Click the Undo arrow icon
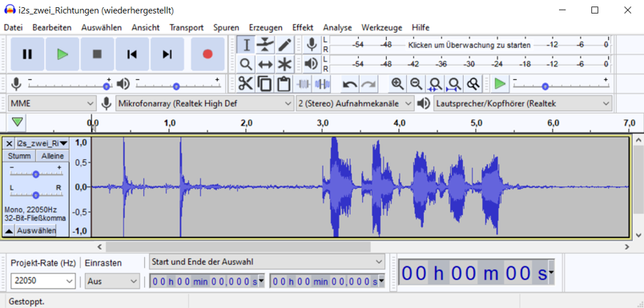 [x=350, y=84]
